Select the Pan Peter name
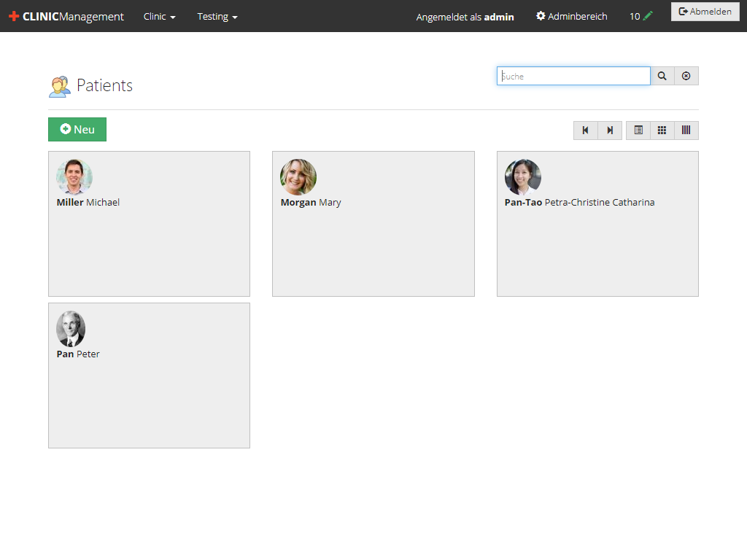 point(78,354)
